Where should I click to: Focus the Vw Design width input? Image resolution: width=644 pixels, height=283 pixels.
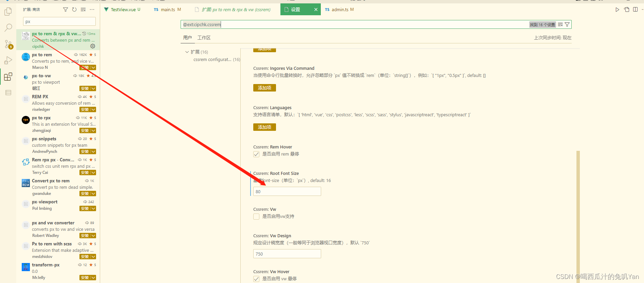[x=287, y=254]
